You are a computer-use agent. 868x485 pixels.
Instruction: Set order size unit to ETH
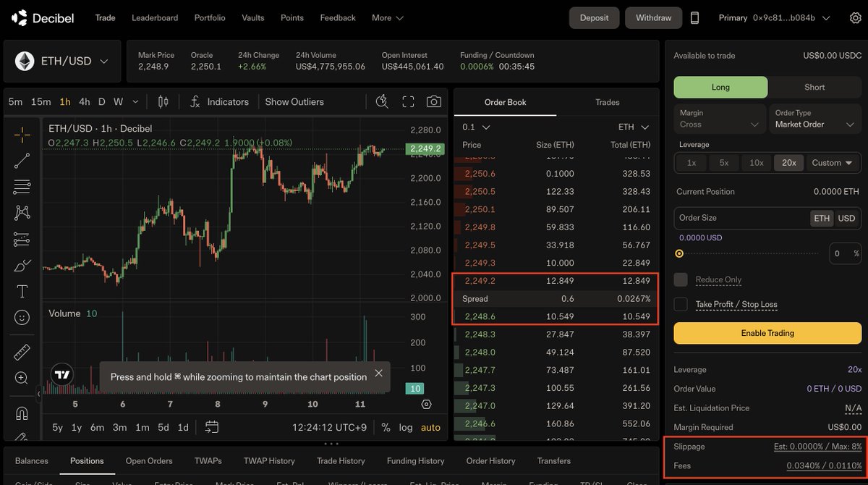coord(822,218)
